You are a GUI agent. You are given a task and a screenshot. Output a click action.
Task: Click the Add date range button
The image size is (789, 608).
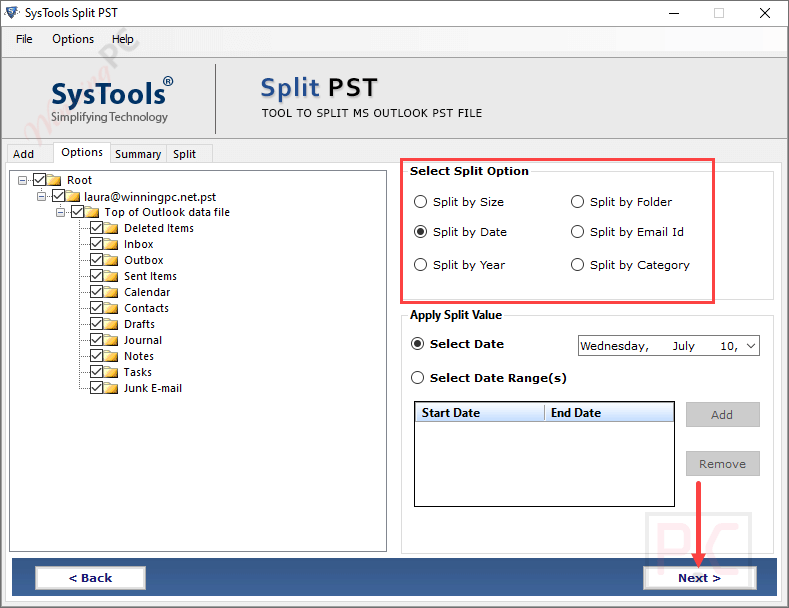(x=723, y=415)
